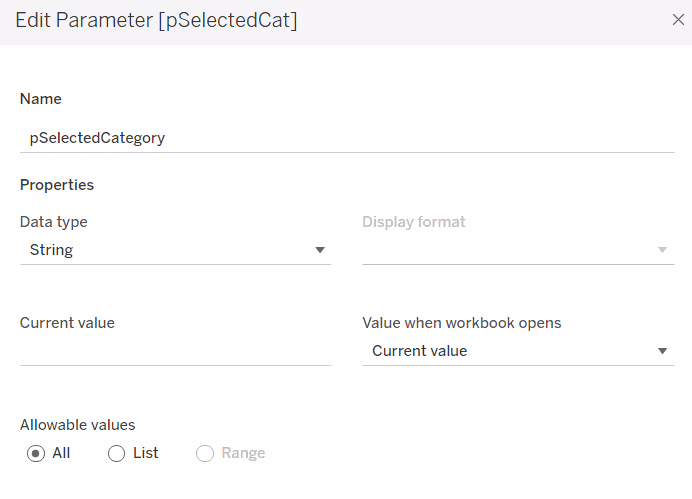
Task: Click the empty Current value field
Action: (175, 351)
